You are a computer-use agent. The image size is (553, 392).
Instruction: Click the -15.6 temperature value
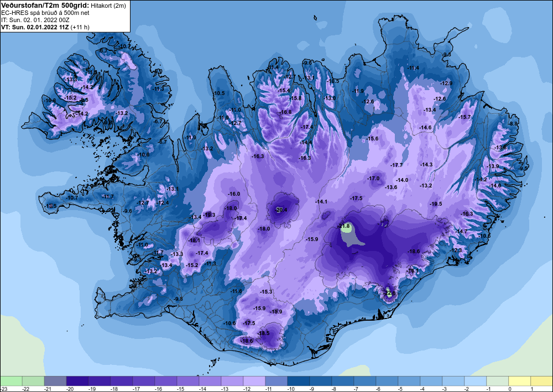tap(372, 139)
